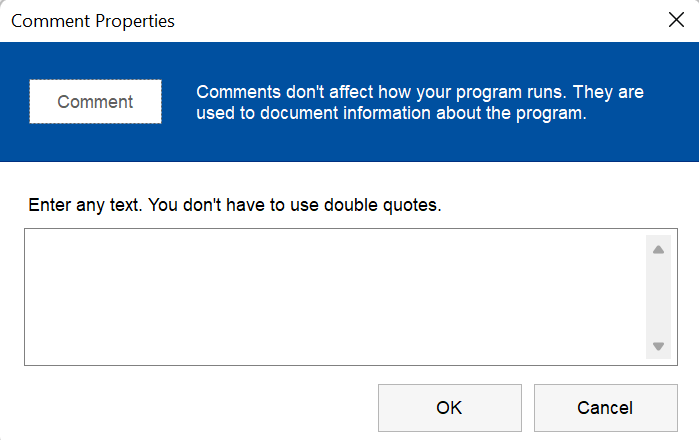Click the 'Comment Properties' title text
The height and width of the screenshot is (440, 699).
click(93, 21)
